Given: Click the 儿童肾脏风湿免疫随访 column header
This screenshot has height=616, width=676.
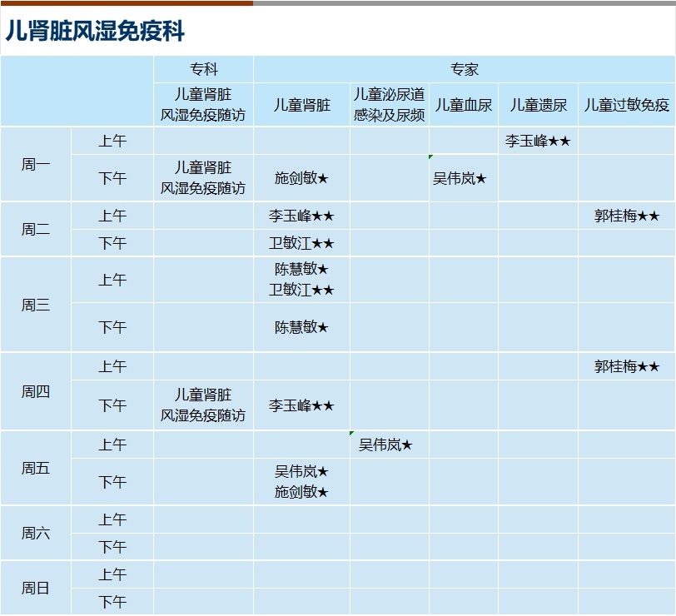Looking at the screenshot, I should [203, 104].
